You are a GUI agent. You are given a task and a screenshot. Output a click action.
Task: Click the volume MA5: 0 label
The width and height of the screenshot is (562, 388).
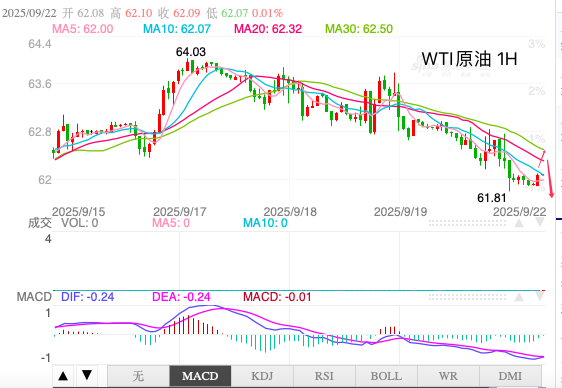(171, 223)
